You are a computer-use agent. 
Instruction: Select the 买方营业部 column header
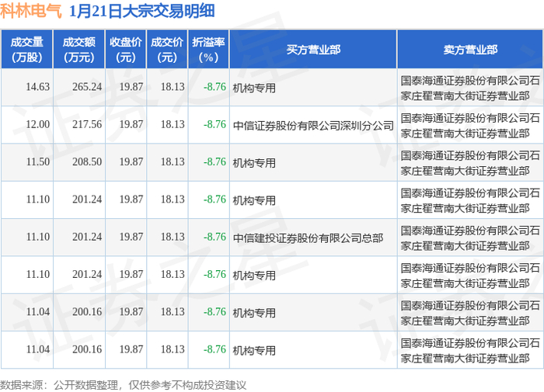pyautogui.click(x=313, y=49)
